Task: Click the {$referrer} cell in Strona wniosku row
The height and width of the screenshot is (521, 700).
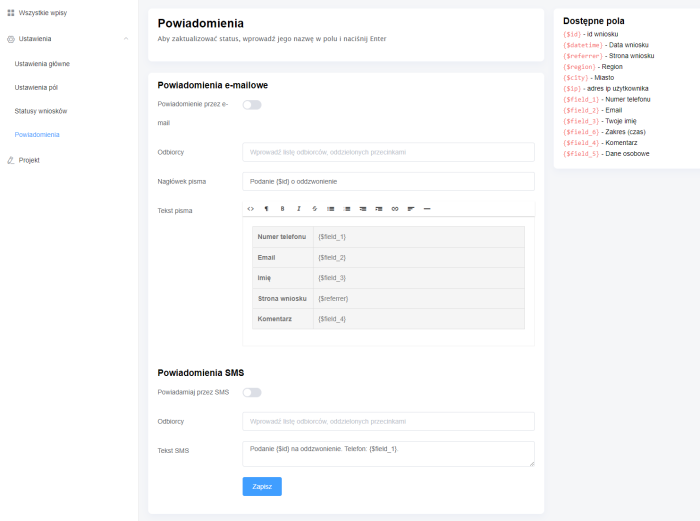Action: tap(419, 299)
